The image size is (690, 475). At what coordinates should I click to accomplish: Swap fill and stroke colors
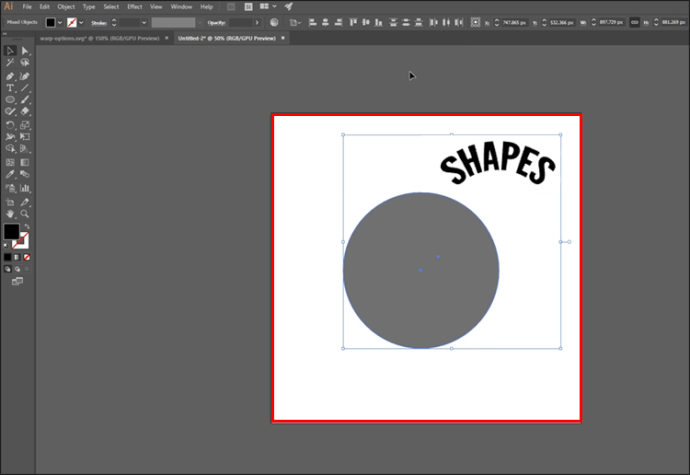(27, 226)
